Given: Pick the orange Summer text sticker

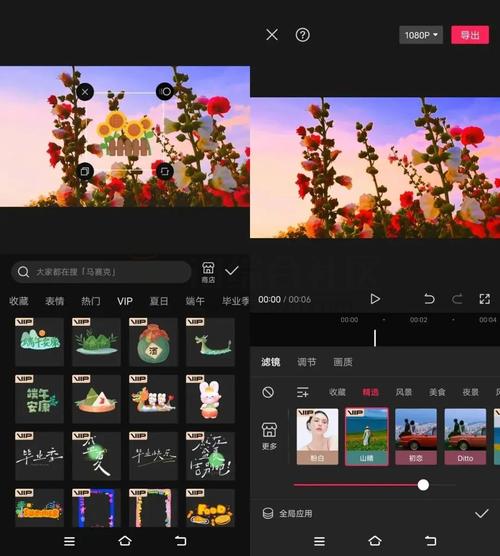Looking at the screenshot, I should 39,508.
